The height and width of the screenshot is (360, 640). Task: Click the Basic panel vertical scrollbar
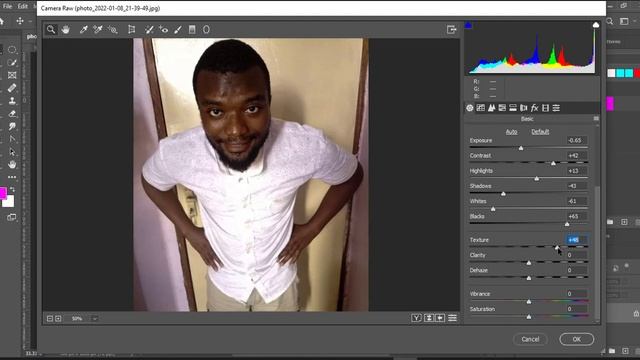click(x=597, y=253)
